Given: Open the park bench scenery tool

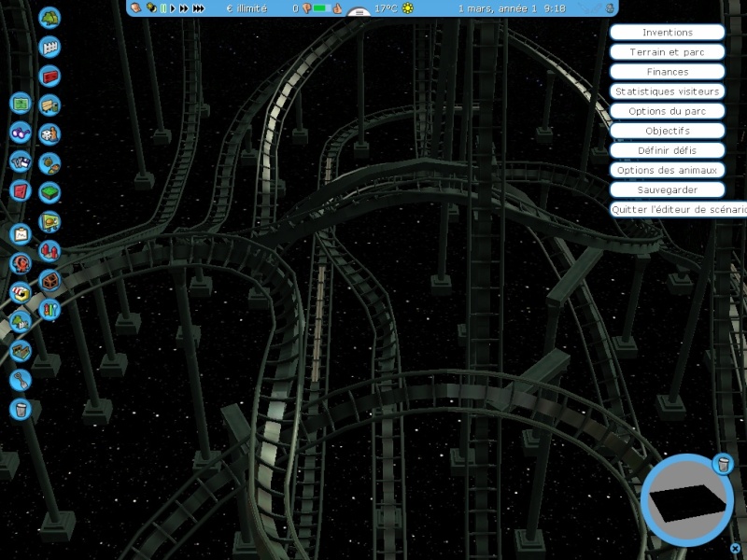Looking at the screenshot, I should click(x=49, y=105).
